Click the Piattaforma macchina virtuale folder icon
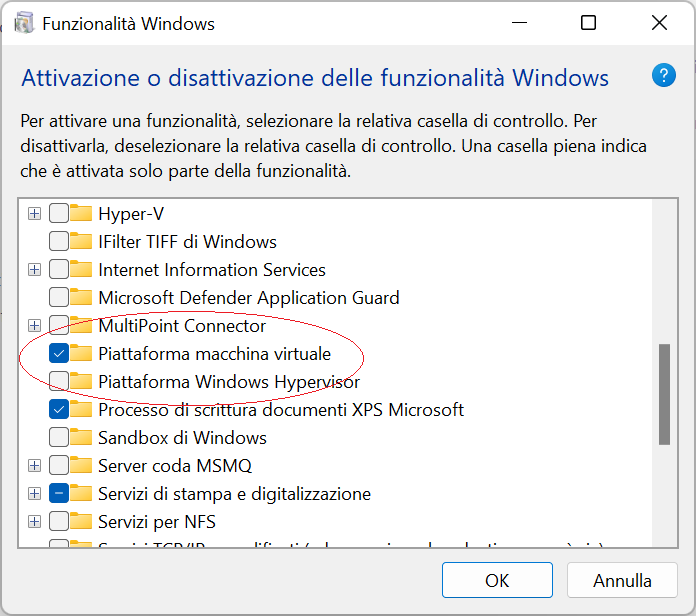696x616 pixels. (81, 353)
